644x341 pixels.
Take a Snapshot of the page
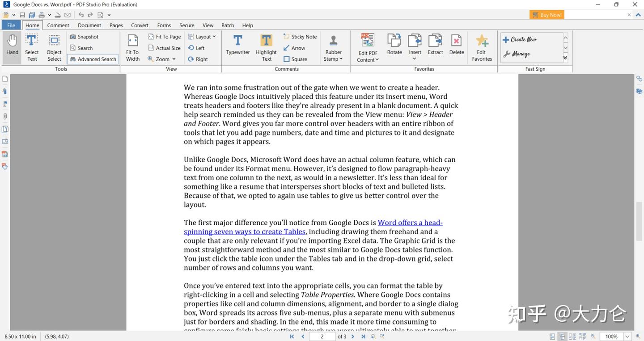coord(84,37)
